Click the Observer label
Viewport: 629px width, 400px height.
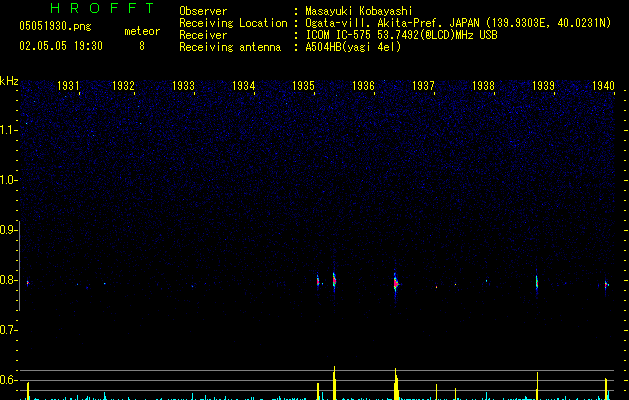(203, 11)
